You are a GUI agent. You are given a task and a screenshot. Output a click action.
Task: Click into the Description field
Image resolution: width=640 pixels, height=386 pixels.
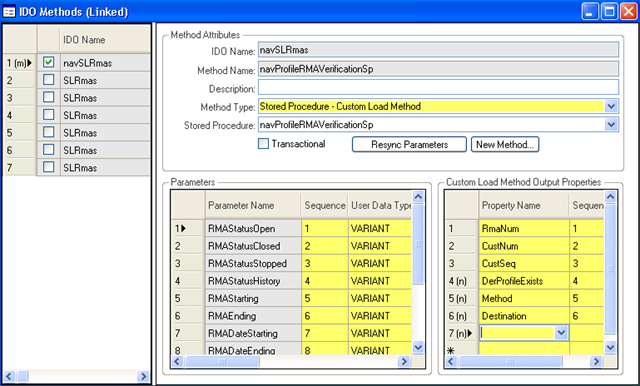(438, 87)
